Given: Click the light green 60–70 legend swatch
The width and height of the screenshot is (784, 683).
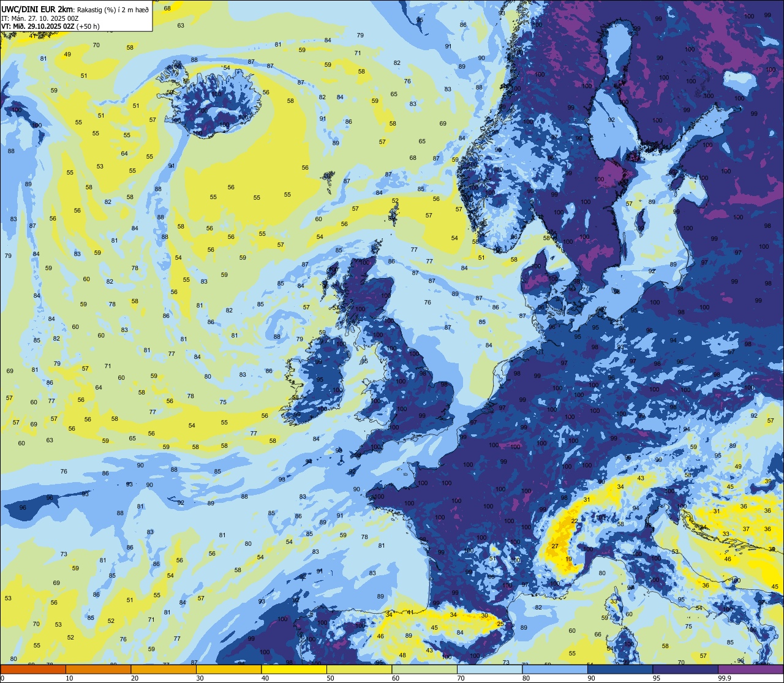Looking at the screenshot, I should (x=424, y=670).
